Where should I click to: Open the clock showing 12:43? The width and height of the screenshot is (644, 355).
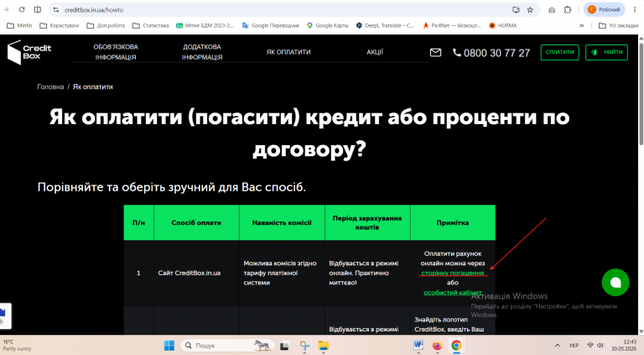pos(624,345)
